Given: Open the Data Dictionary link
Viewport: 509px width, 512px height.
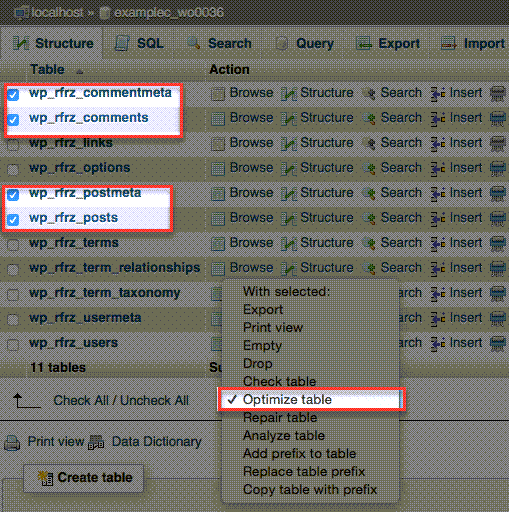Looking at the screenshot, I should (156, 442).
